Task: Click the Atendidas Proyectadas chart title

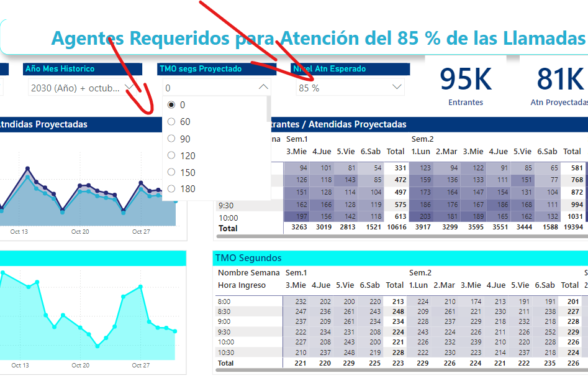Action: (43, 124)
